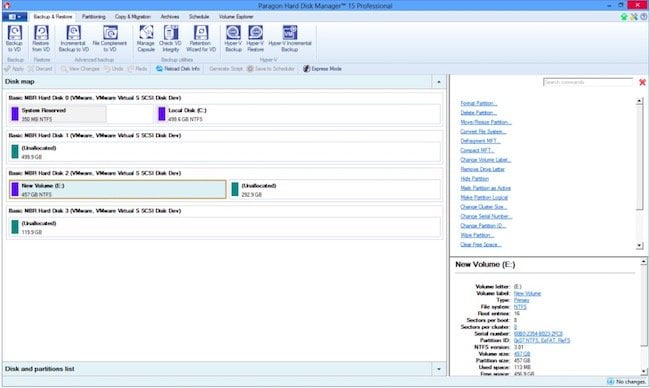Viewport: 650px width, 388px height.
Task: Open the Archives tab
Action: pos(170,17)
